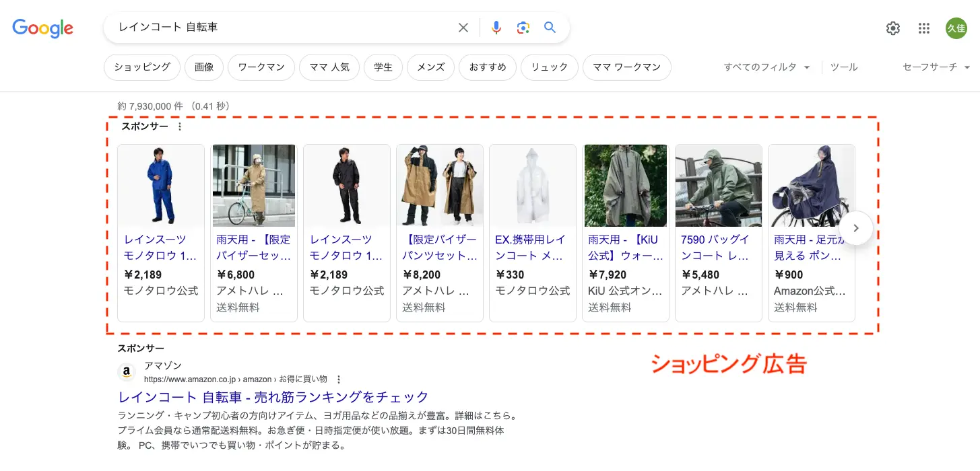Image resolution: width=980 pixels, height=471 pixels.
Task: Open the 雨天用 - 足元が見える ポン… product link
Action: pos(808,248)
